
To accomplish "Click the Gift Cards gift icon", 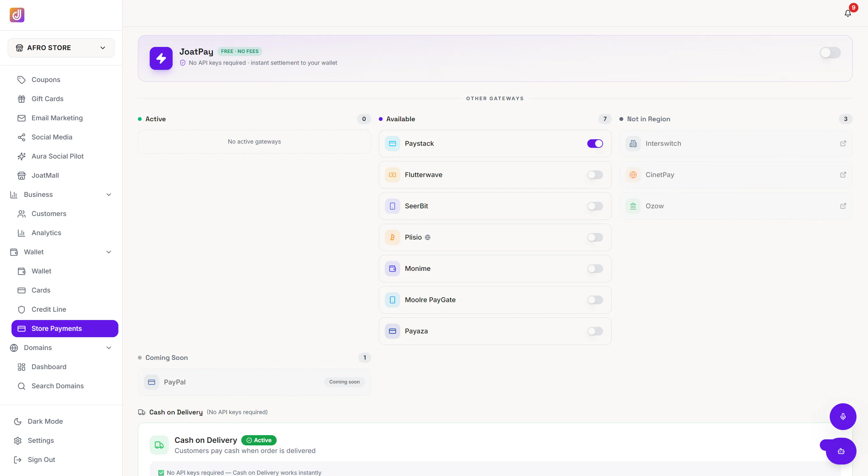I will coord(22,99).
